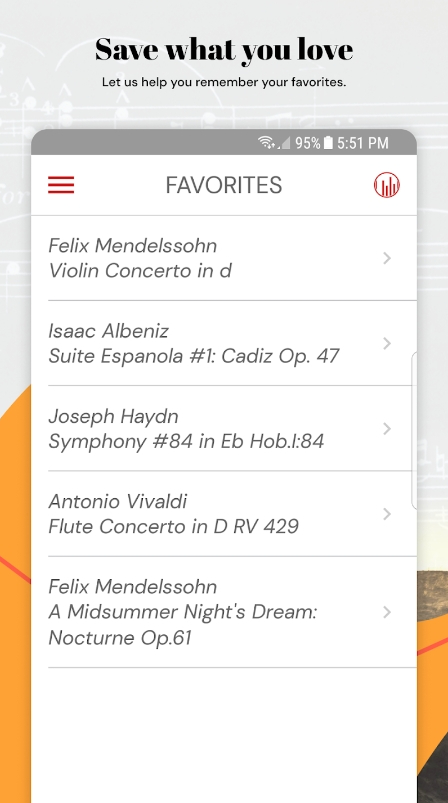Image resolution: width=448 pixels, height=803 pixels.
Task: Click the 95% battery percentage text
Action: click(307, 143)
